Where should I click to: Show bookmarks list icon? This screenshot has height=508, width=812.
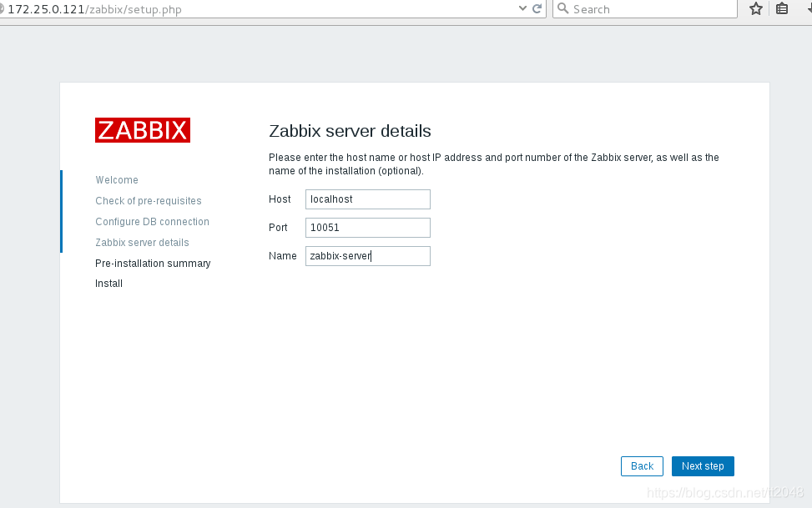pyautogui.click(x=782, y=8)
